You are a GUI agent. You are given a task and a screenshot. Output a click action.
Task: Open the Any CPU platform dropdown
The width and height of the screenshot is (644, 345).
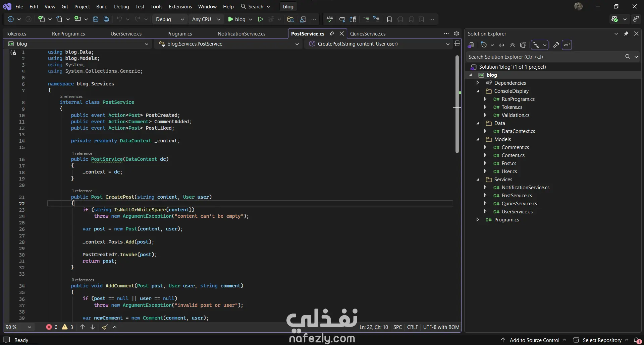[206, 19]
